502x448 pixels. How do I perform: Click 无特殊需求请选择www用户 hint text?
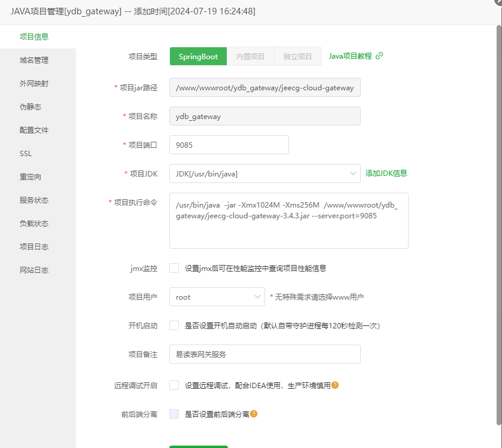coord(317,297)
